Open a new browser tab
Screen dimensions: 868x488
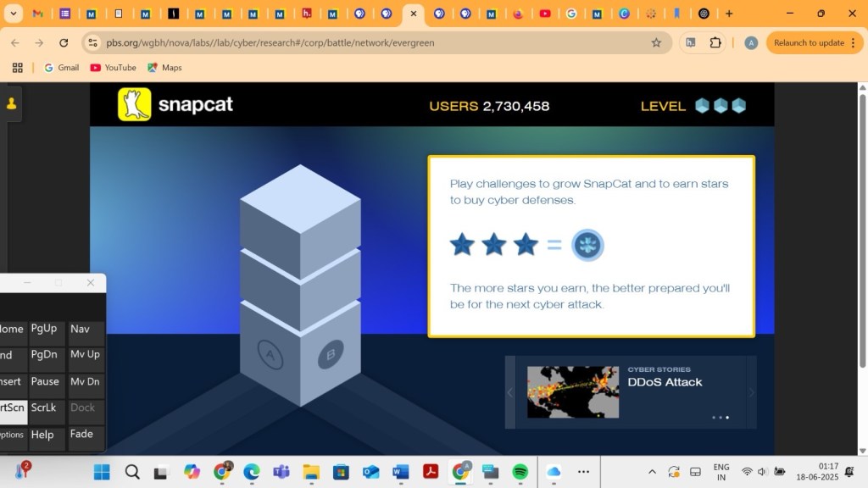(x=729, y=14)
